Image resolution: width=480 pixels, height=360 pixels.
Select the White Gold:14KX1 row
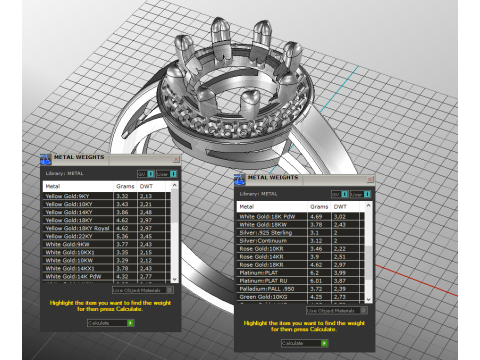click(107, 268)
